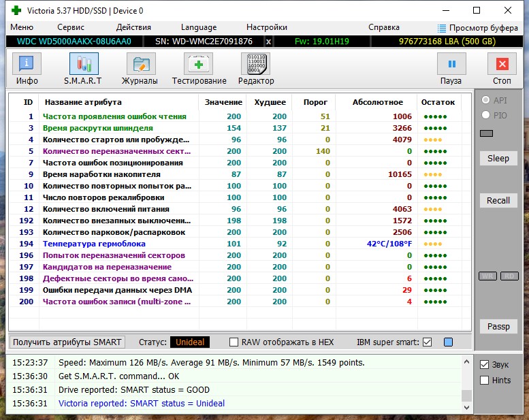Image resolution: width=529 pixels, height=420 pixels.
Task: Disable the Звук sound checkbox
Action: (484, 365)
